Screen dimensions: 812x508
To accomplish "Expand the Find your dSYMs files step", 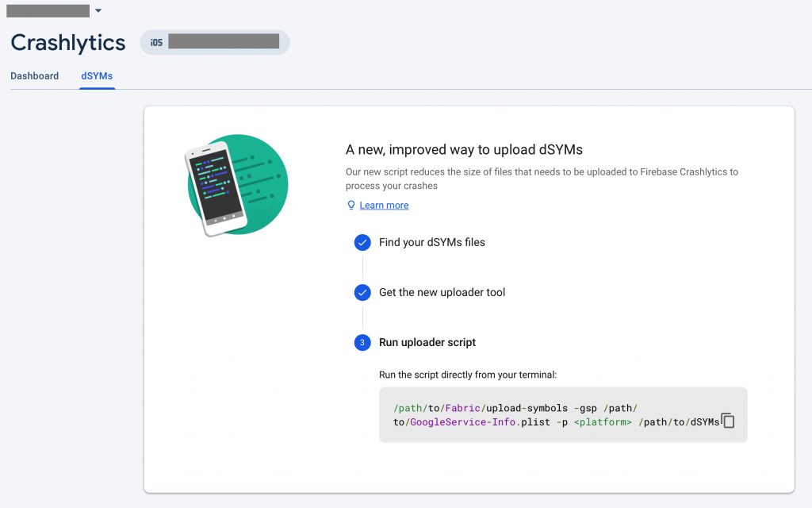I will click(x=432, y=242).
